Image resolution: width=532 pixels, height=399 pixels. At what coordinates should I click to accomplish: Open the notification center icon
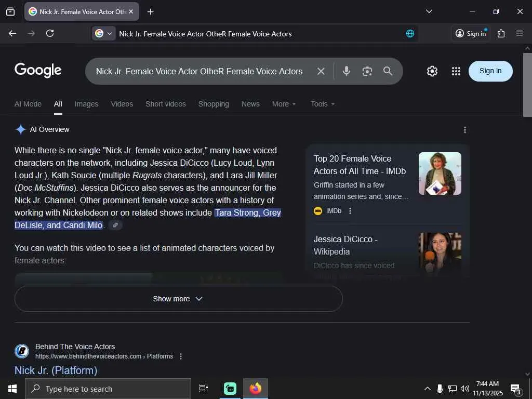(516, 389)
